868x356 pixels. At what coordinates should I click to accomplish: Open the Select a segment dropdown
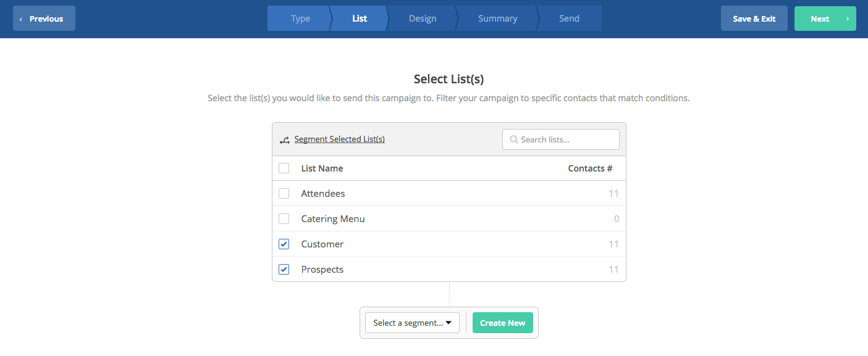click(412, 323)
